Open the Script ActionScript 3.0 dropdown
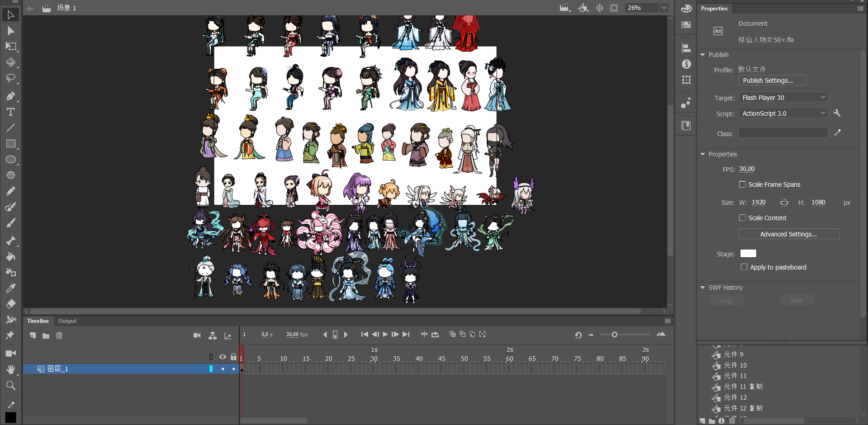Screen dimensions: 868x425 [783, 113]
